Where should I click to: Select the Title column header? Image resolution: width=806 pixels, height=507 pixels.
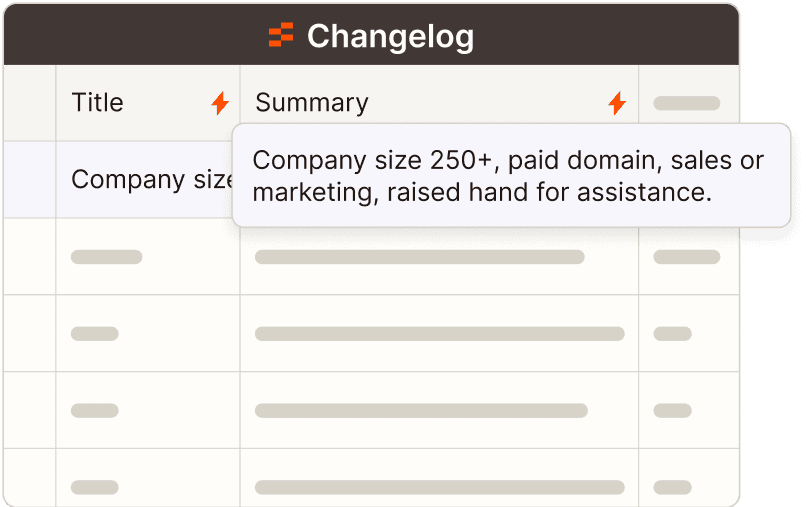coord(98,103)
